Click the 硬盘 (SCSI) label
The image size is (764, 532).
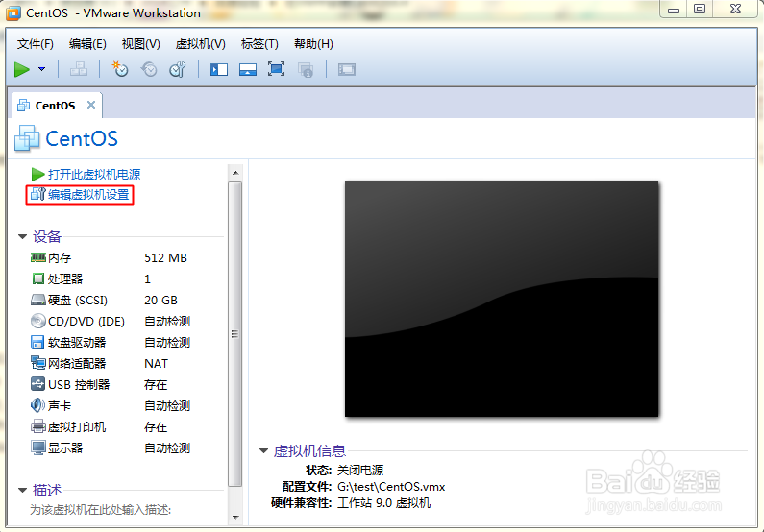(x=78, y=301)
